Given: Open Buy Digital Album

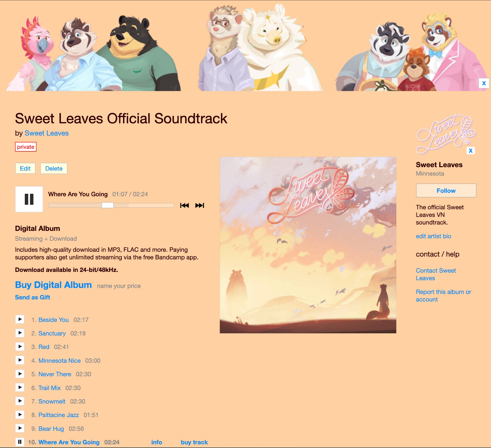Looking at the screenshot, I should coord(53,285).
